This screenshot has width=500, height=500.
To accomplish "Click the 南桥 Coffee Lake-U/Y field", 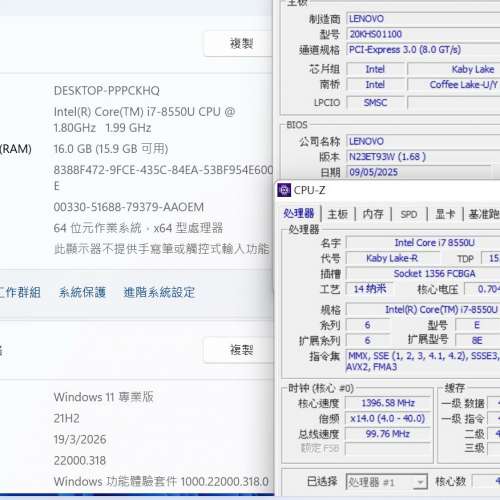I will pyautogui.click(x=454, y=85).
